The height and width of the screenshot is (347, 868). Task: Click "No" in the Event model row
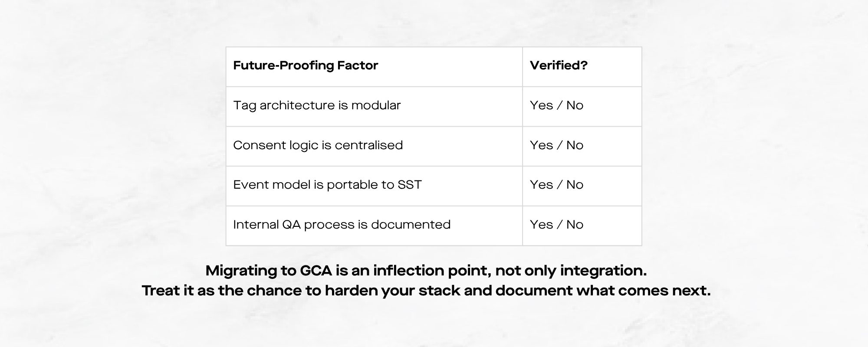[x=575, y=185]
